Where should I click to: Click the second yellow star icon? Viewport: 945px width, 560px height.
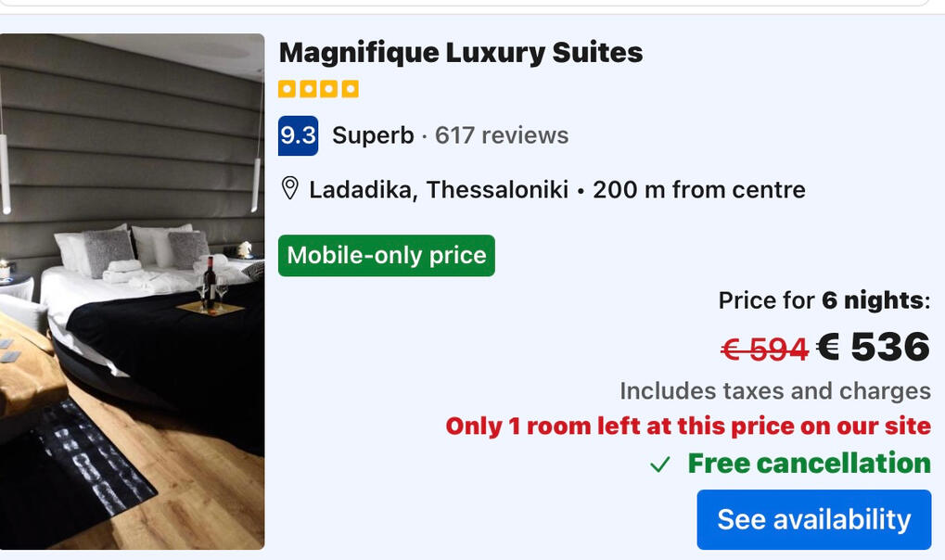pos(308,90)
